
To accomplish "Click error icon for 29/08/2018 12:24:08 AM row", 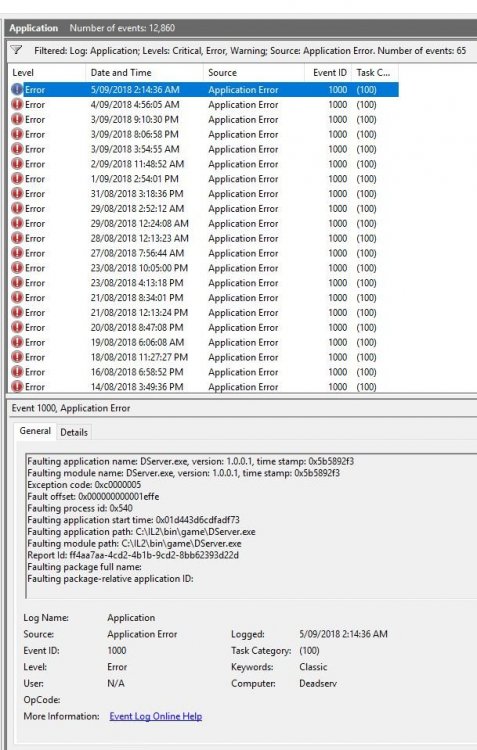I will point(17,223).
